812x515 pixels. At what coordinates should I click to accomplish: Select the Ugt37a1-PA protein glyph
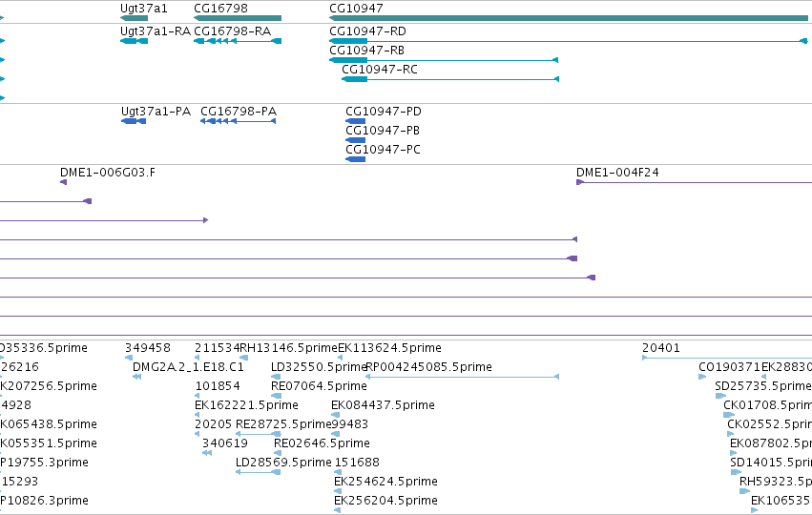134,121
